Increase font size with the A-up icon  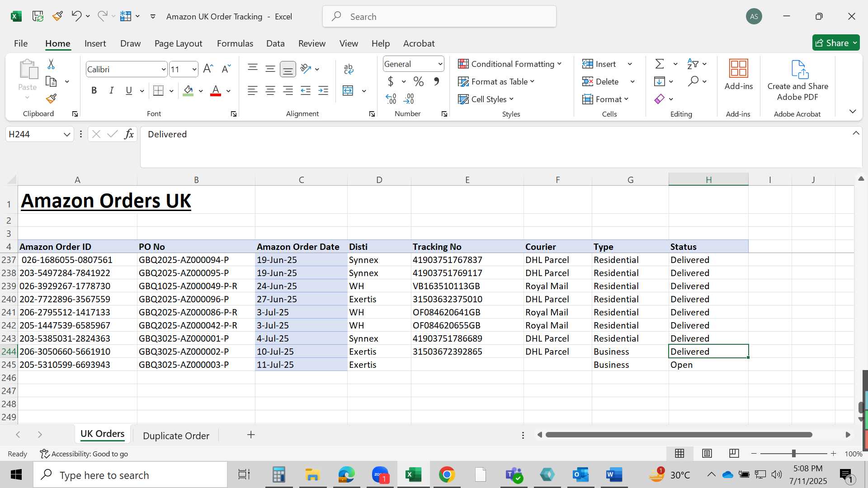(208, 69)
